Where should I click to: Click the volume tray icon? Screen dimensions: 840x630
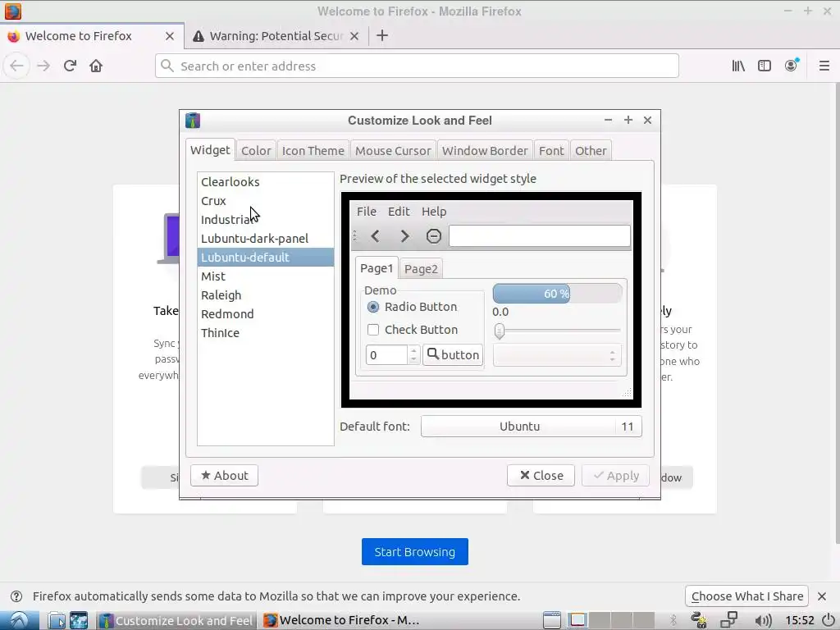(x=763, y=620)
